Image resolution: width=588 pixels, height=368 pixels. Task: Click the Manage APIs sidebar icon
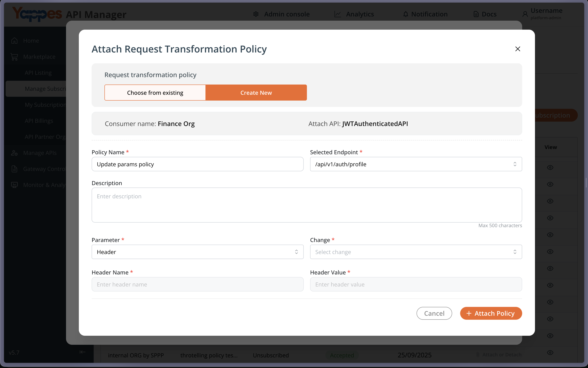point(14,153)
